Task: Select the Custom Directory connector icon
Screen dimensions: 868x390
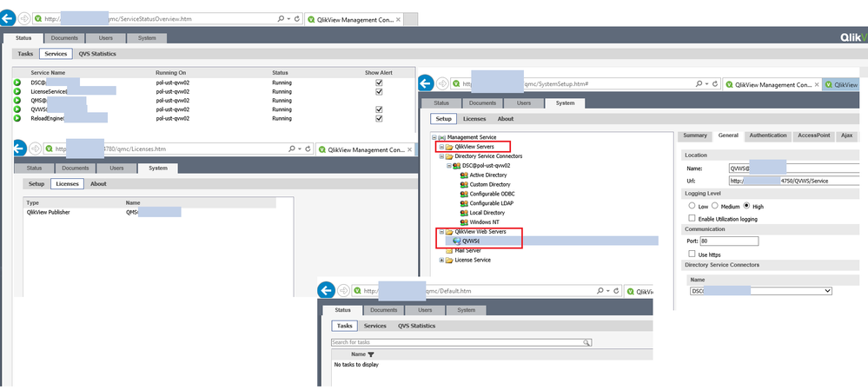Action: pos(464,184)
